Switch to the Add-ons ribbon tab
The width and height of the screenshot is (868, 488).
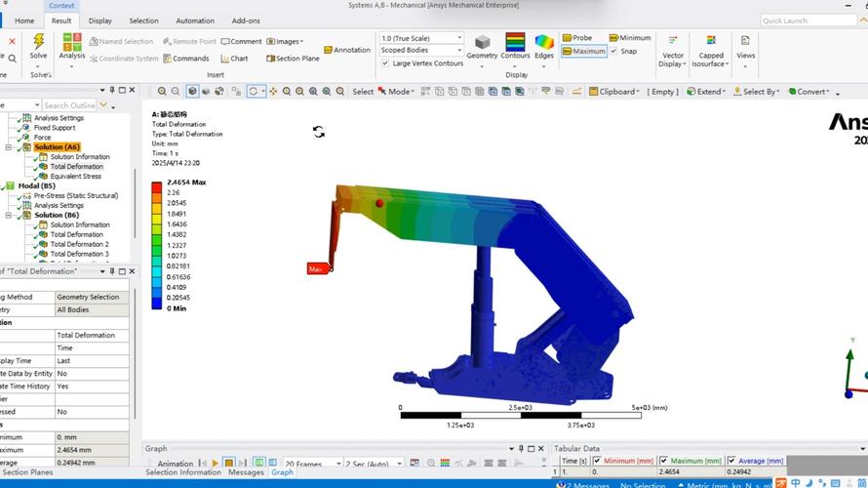pos(246,20)
